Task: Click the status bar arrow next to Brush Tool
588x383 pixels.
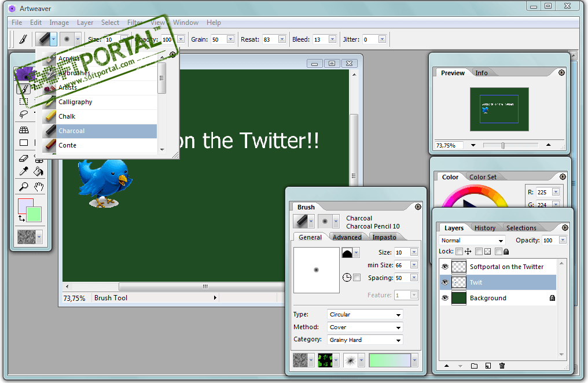Action: (x=215, y=297)
